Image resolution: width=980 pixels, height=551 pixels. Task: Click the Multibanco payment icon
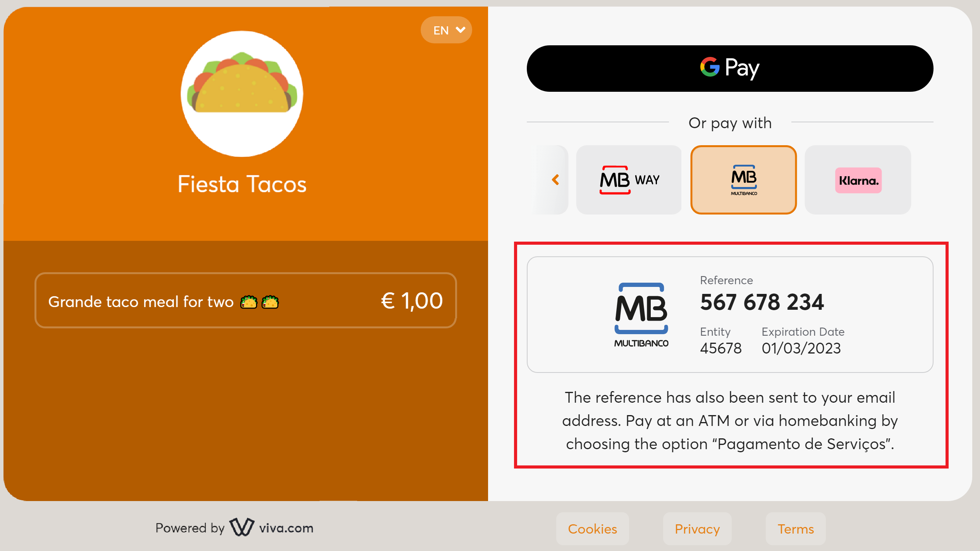click(743, 180)
